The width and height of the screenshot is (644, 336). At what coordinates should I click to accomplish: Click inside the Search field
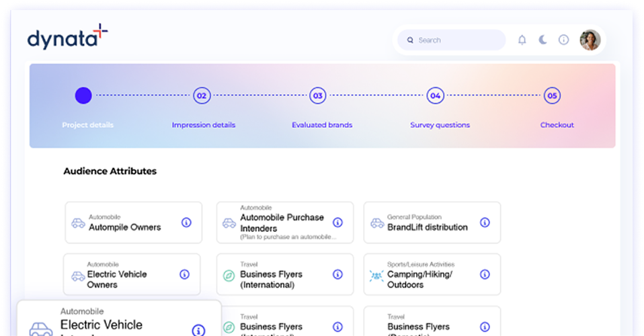click(457, 40)
